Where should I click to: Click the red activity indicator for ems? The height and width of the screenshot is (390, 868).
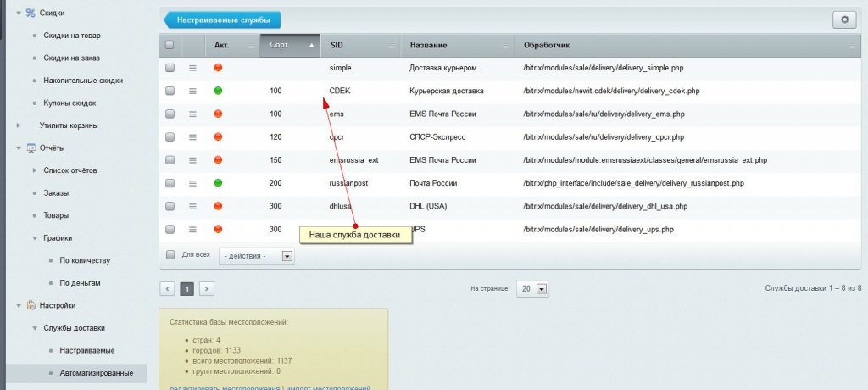click(x=218, y=114)
